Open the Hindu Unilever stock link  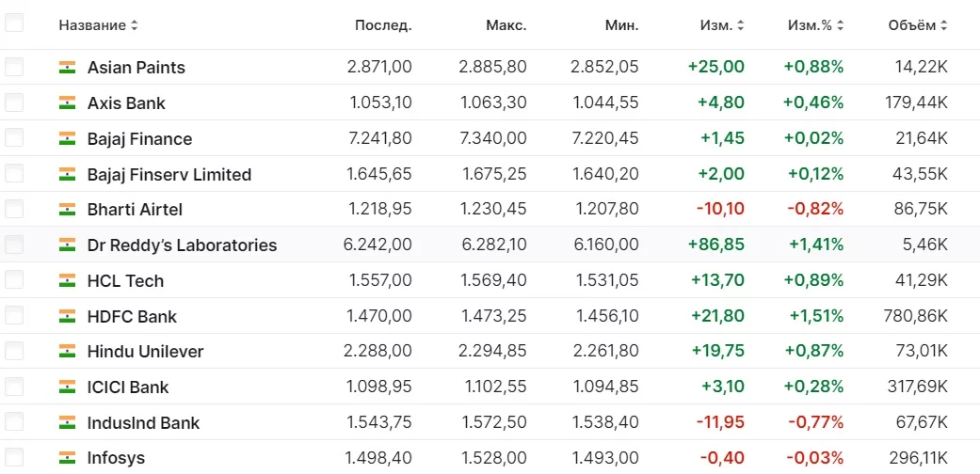[x=145, y=352]
